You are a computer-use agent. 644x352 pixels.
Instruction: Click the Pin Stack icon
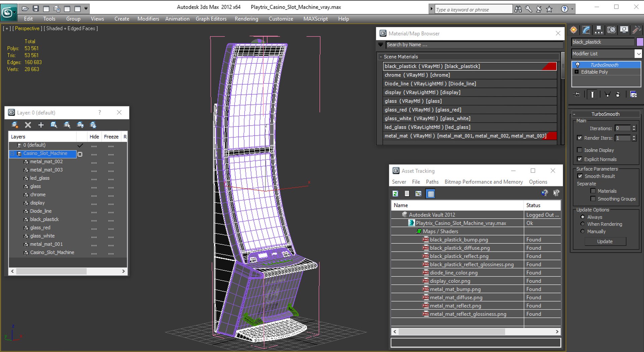click(577, 94)
